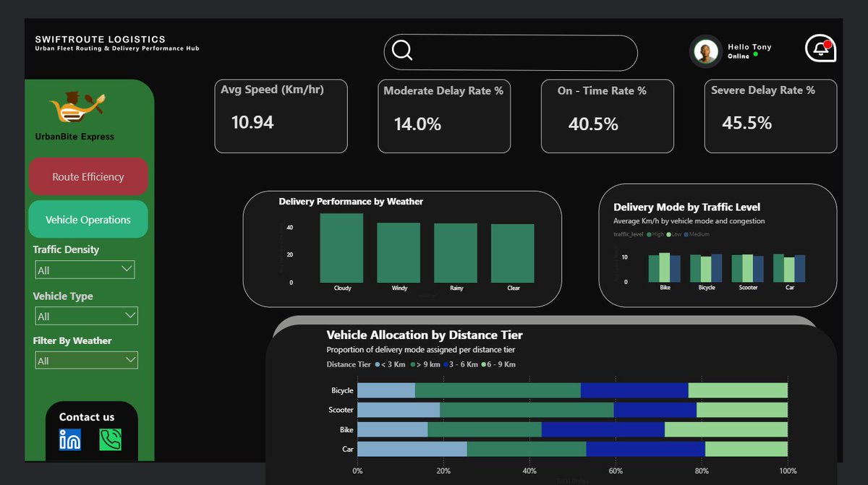The height and width of the screenshot is (485, 868).
Task: Click the Contact us label
Action: coord(87,417)
